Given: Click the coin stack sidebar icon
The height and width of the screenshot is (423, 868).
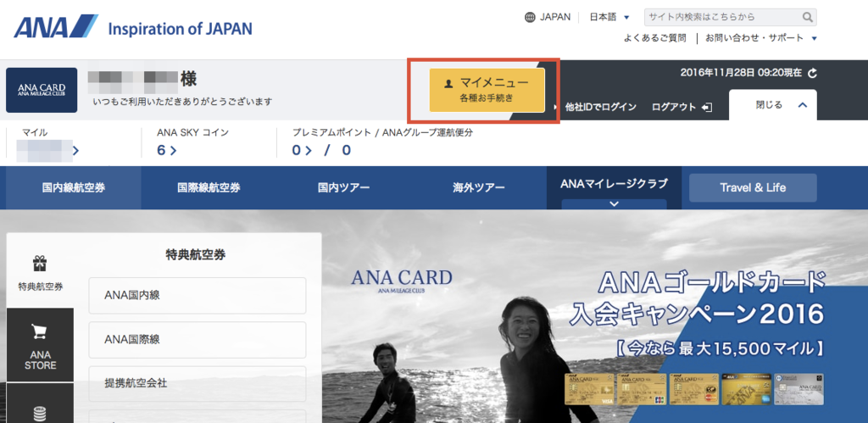Looking at the screenshot, I should click(40, 415).
